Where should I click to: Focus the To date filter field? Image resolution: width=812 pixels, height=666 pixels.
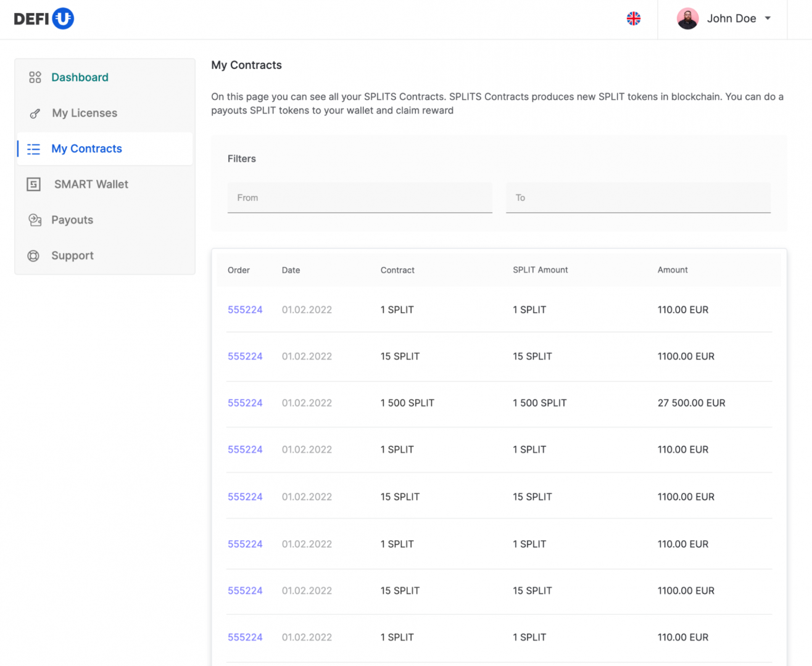click(x=638, y=198)
